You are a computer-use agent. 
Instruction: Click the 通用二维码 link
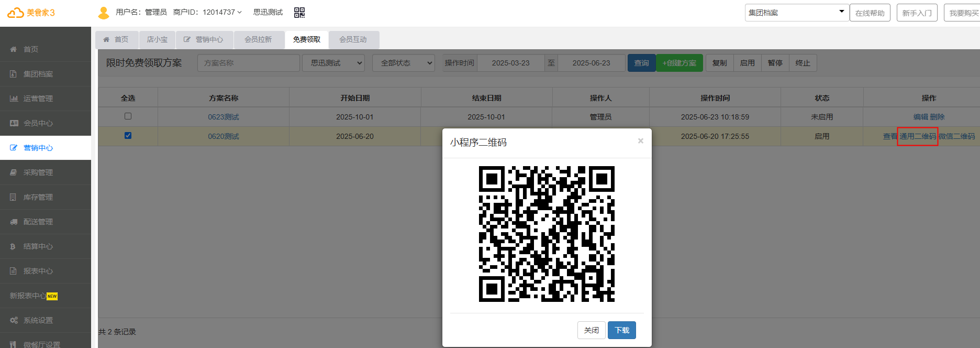[918, 136]
